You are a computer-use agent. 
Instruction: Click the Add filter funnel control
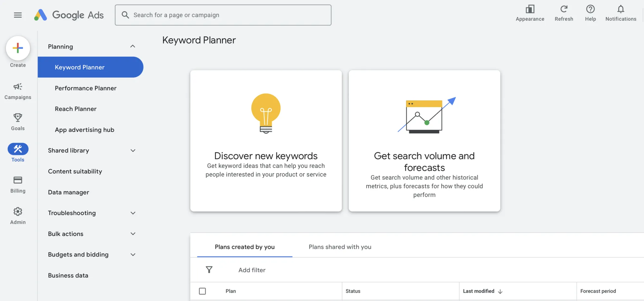tap(209, 270)
